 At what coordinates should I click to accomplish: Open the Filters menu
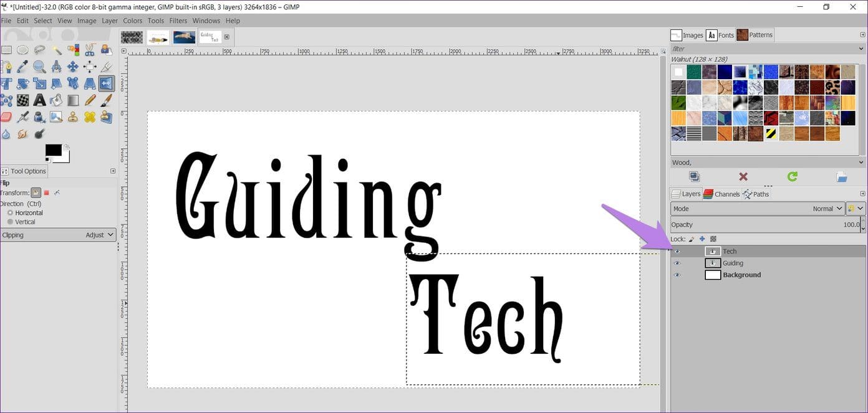click(x=178, y=21)
